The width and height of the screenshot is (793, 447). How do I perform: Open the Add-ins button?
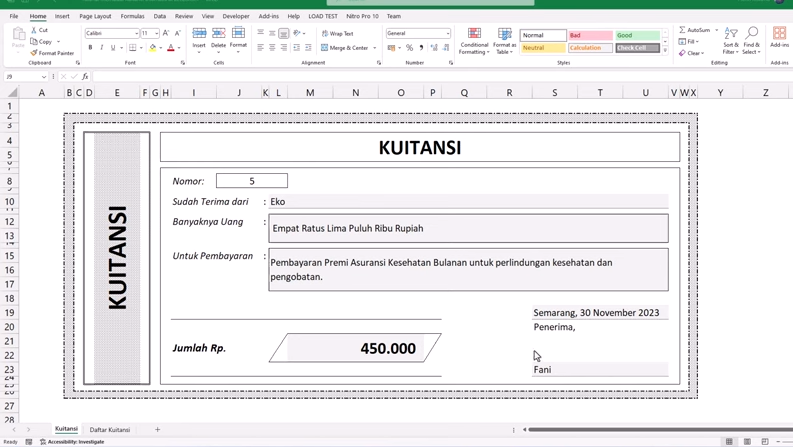(779, 37)
